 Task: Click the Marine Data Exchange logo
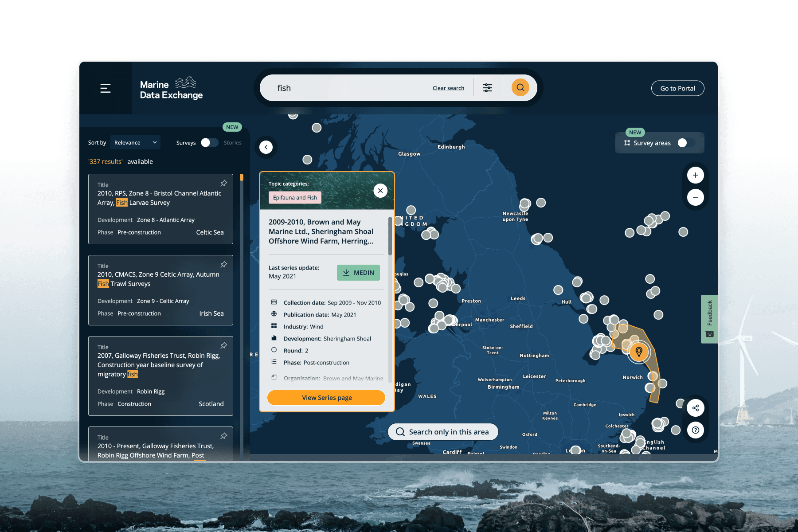coord(171,88)
